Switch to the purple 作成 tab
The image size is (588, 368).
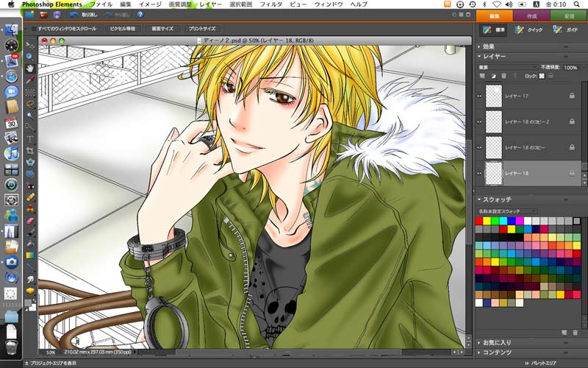[531, 15]
